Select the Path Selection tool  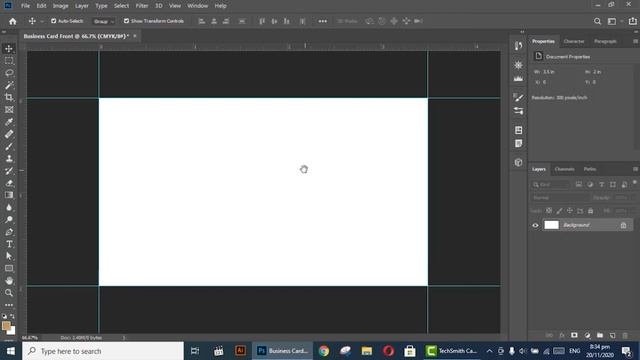click(x=9, y=256)
